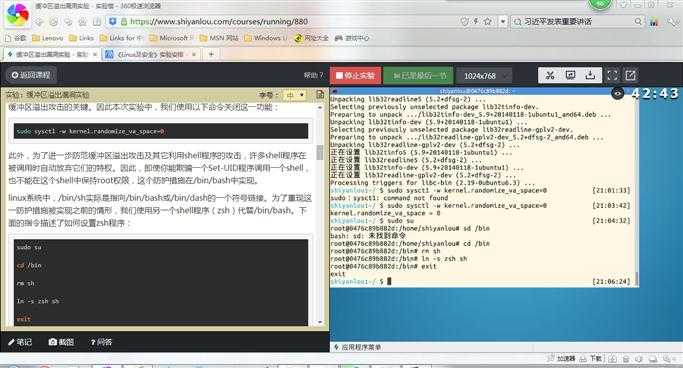
Task: Open the Links bookmarks folder
Action: [x=81, y=38]
